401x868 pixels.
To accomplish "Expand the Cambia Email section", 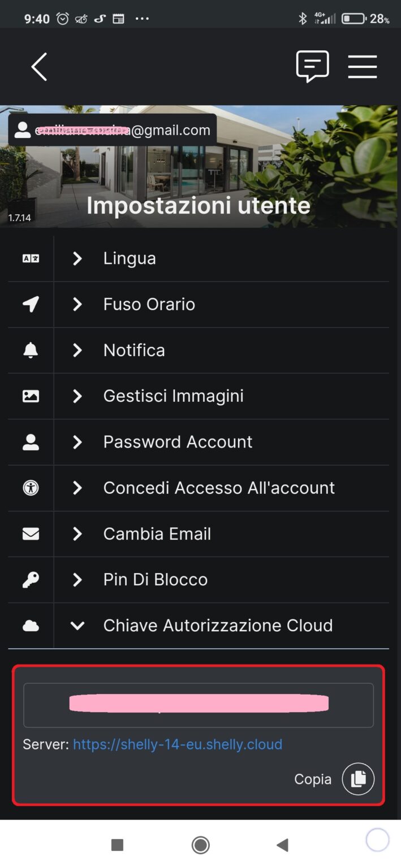I will click(x=77, y=533).
